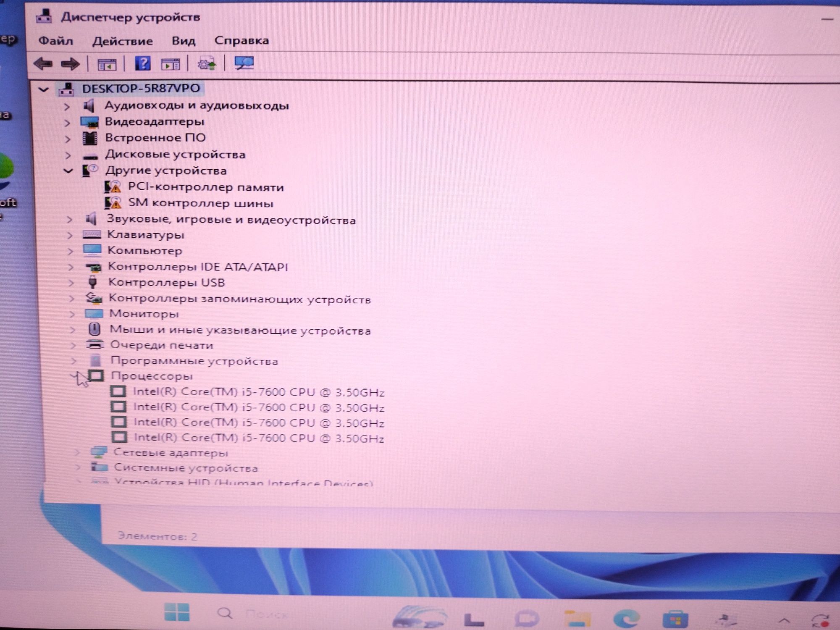
Task: Click the Forward arrow toolbar button
Action: coord(70,64)
